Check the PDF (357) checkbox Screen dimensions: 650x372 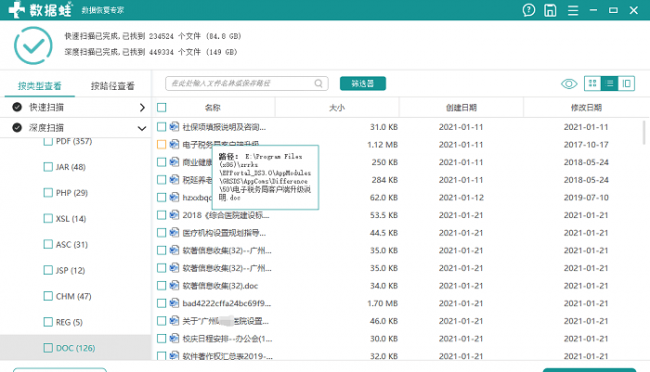[x=48, y=141]
